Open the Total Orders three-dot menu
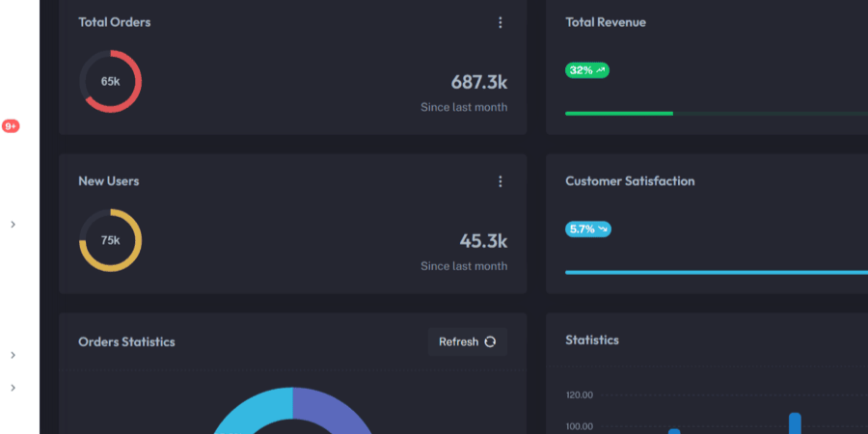This screenshot has height=434, width=868. pyautogui.click(x=501, y=23)
